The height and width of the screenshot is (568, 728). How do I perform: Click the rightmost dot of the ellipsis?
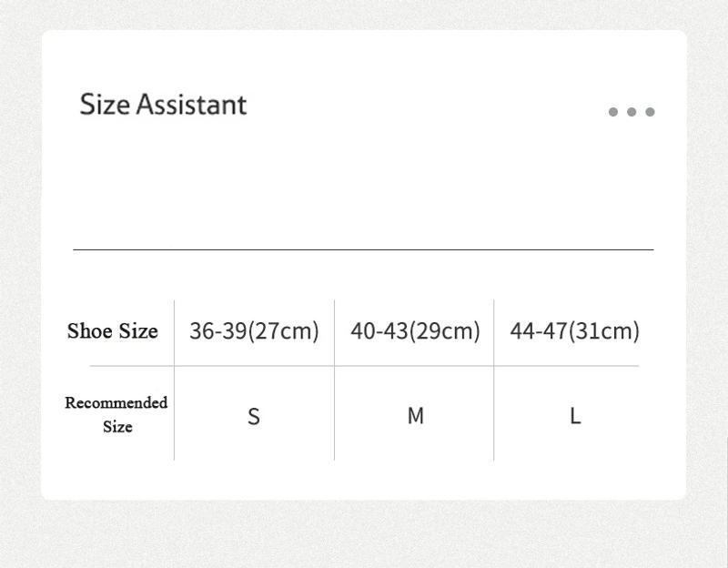650,112
